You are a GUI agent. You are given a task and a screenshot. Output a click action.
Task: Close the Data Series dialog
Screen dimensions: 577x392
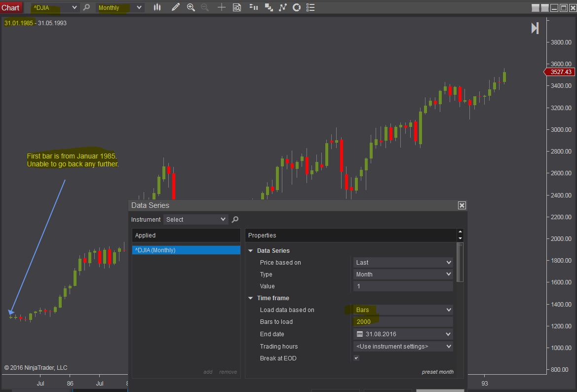pos(462,205)
